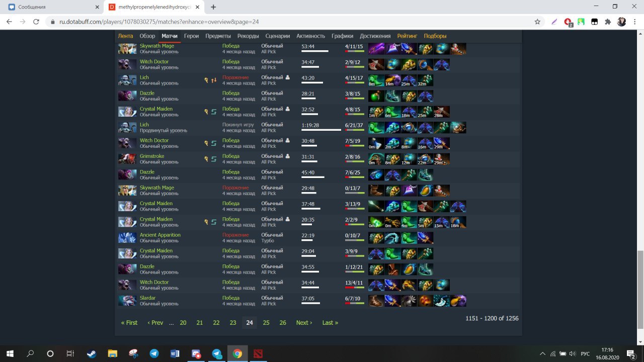Open the Рекорды tab

pyautogui.click(x=248, y=36)
